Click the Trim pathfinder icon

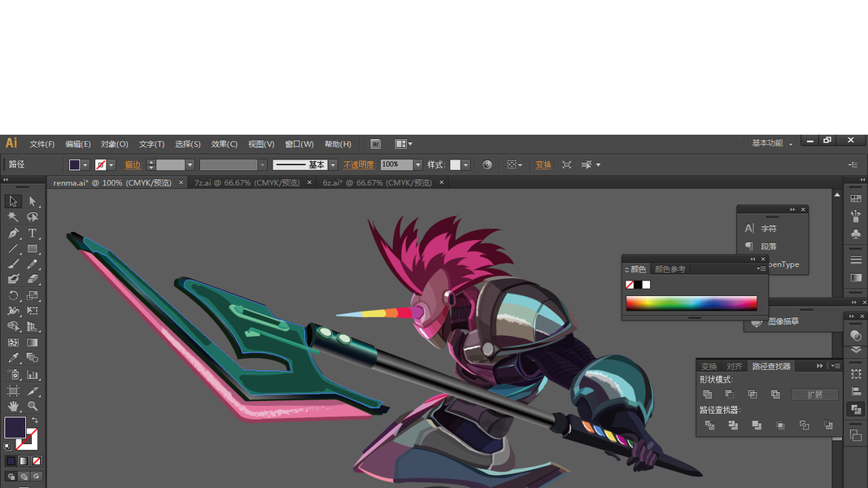point(733,425)
